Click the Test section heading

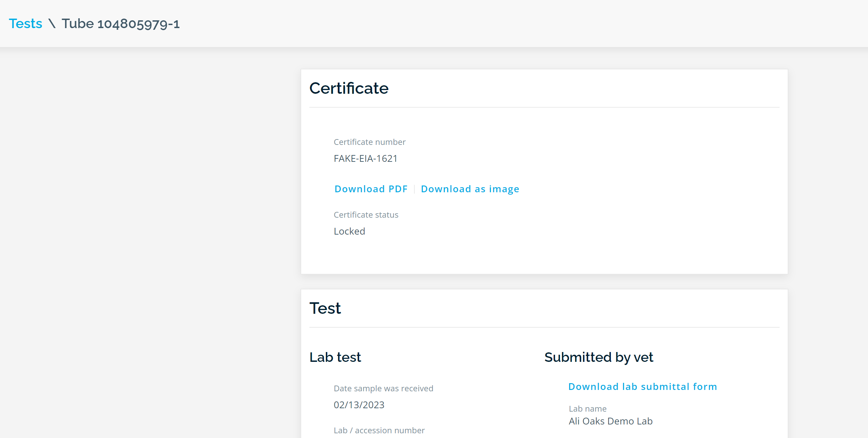tap(325, 308)
